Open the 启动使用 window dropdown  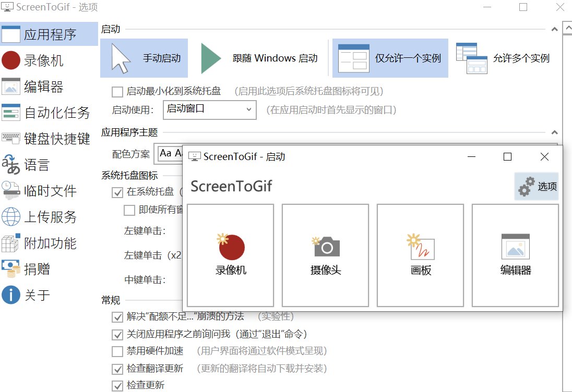209,110
